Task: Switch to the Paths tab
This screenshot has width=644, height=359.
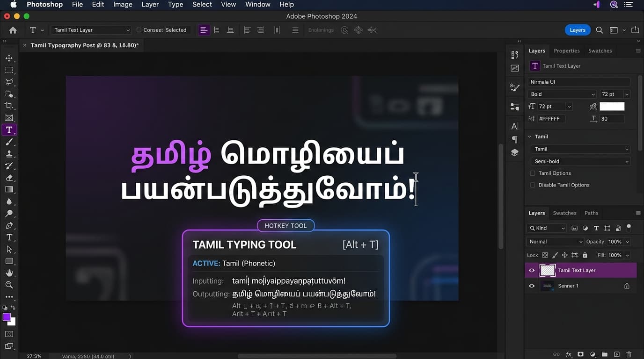Action: (591, 213)
